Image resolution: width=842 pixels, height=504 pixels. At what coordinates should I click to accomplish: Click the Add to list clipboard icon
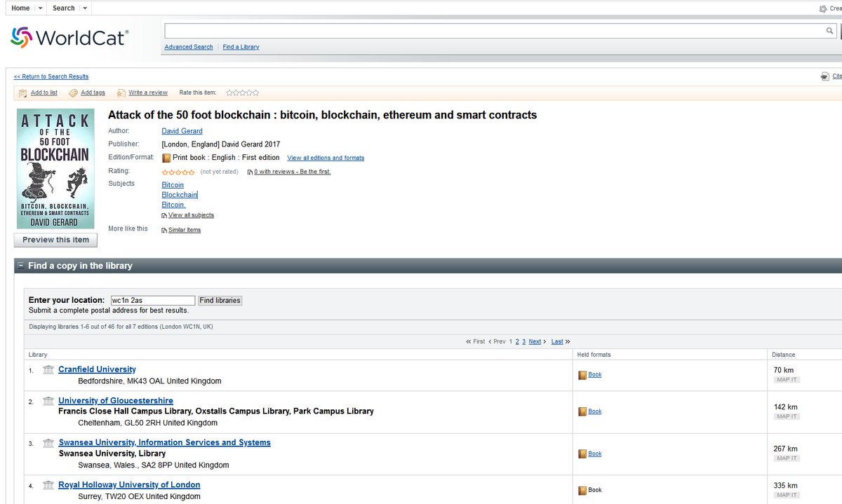point(23,93)
